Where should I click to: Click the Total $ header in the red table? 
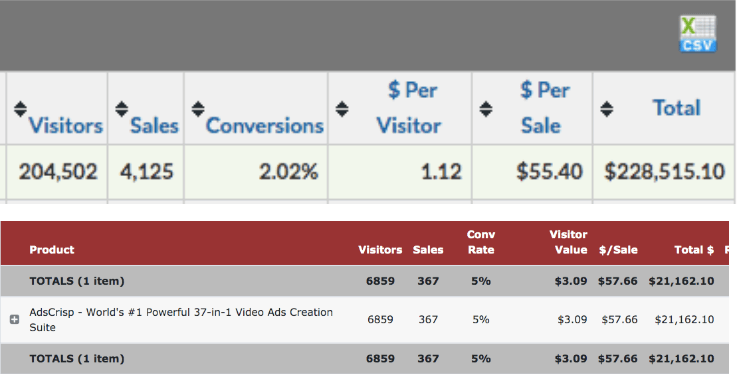point(694,249)
